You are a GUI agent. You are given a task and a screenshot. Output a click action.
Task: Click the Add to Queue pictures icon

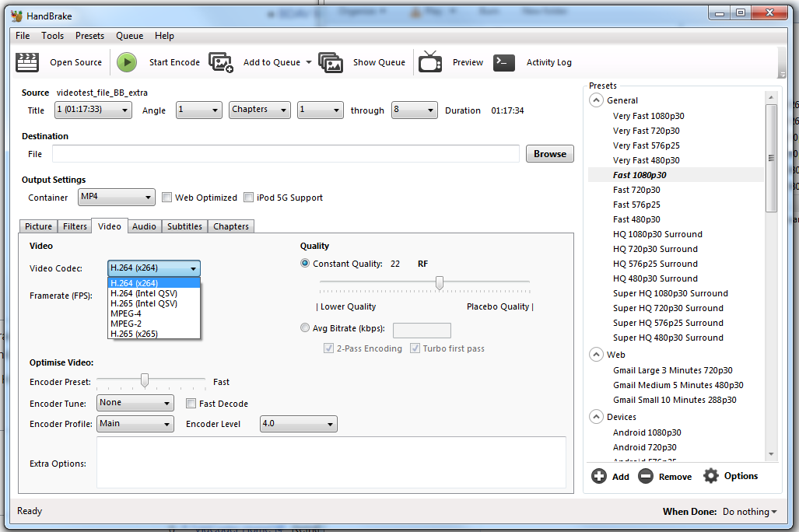221,62
